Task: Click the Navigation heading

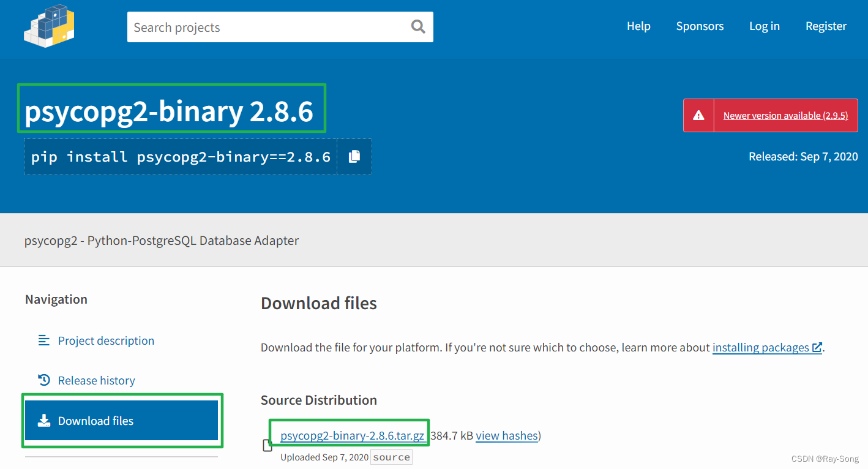Action: tap(56, 299)
